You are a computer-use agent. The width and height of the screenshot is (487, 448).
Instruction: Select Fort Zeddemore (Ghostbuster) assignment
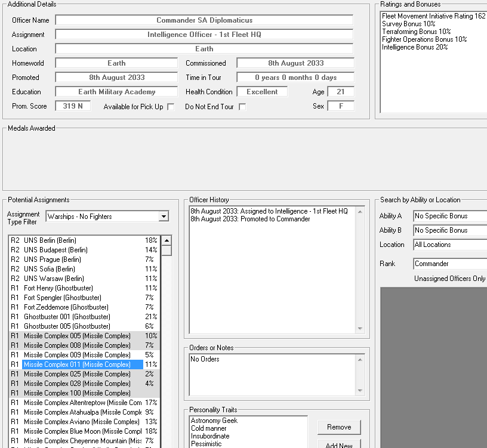pos(84,307)
